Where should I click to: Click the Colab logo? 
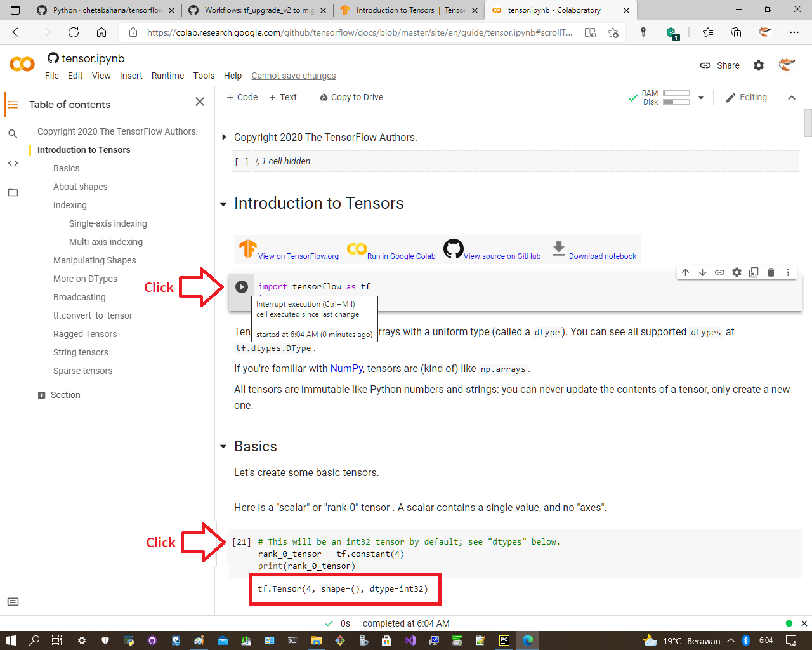[22, 64]
